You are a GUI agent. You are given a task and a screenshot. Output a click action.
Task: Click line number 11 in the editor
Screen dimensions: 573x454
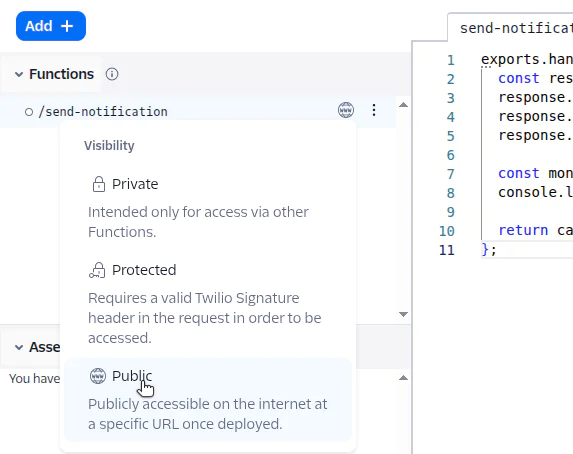[447, 250]
